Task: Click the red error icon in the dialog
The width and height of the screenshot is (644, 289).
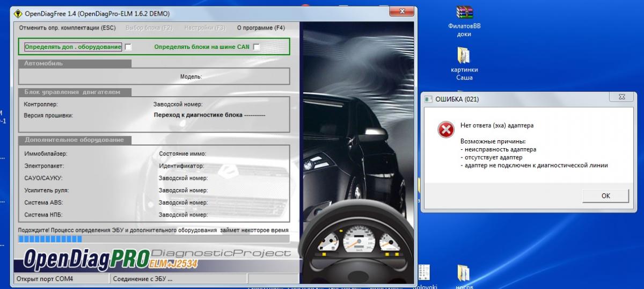Action: click(445, 129)
